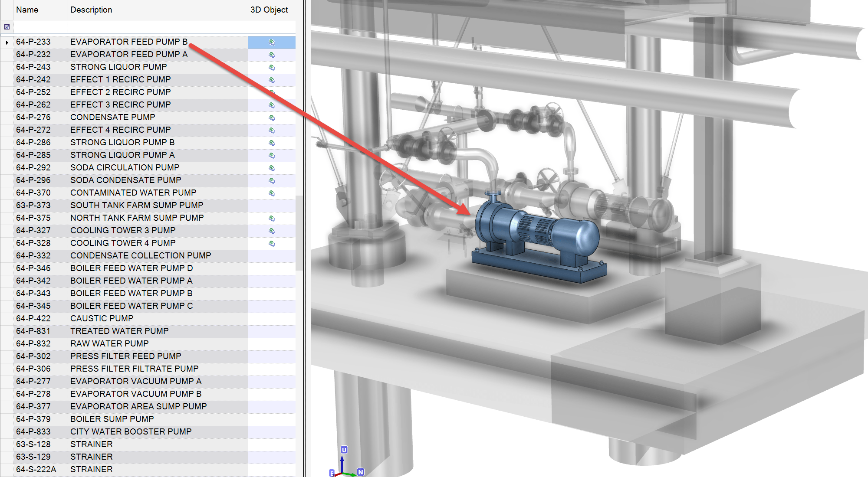This screenshot has width=868, height=477.
Task: Click the Name filter input field
Action: pyautogui.click(x=41, y=27)
